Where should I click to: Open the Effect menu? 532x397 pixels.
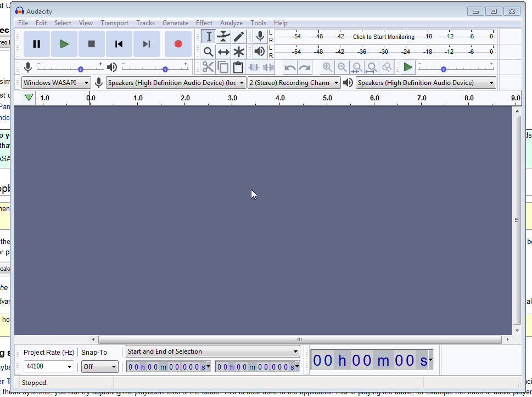tap(204, 23)
